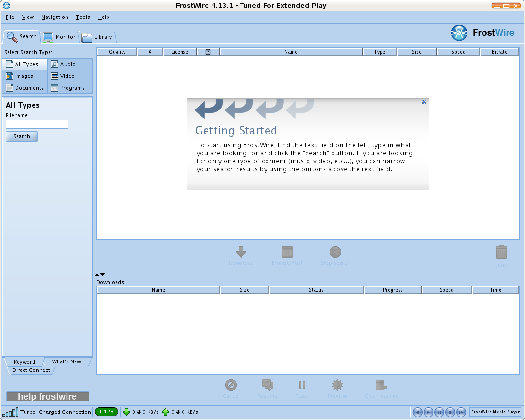
Task: Click the FrostWire Media Player label
Action: pos(496,412)
